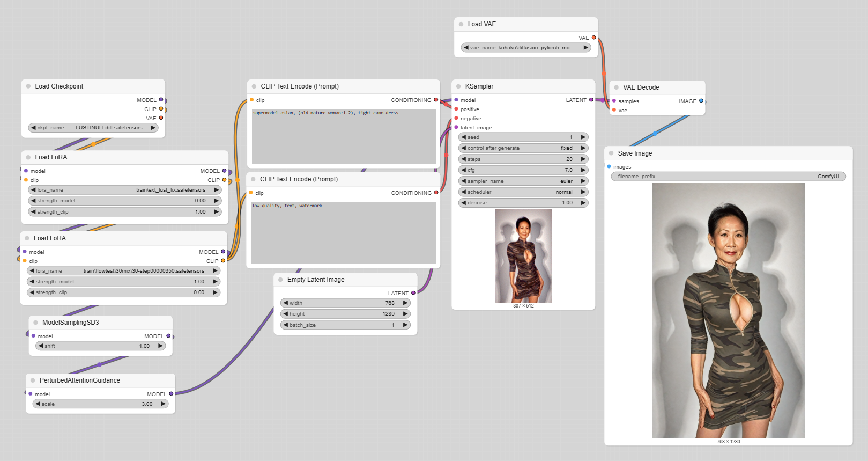The image size is (868, 461).
Task: Open the scheduler normal selector
Action: point(523,192)
